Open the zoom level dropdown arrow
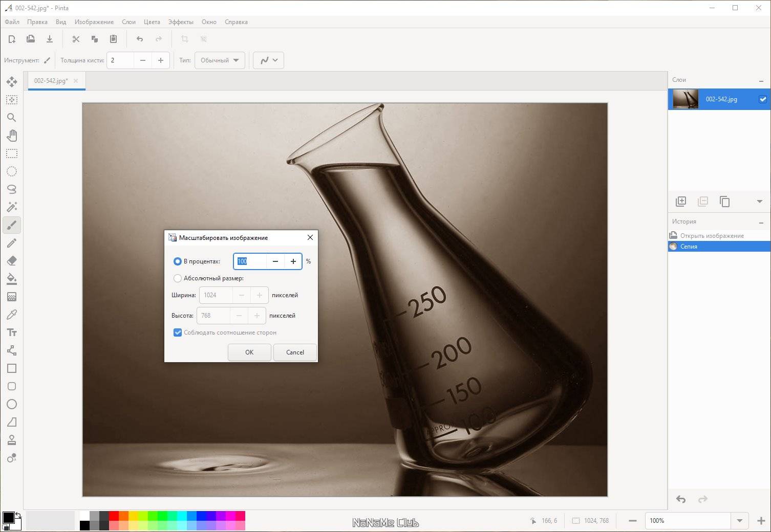Image resolution: width=771 pixels, height=532 pixels. [x=739, y=521]
